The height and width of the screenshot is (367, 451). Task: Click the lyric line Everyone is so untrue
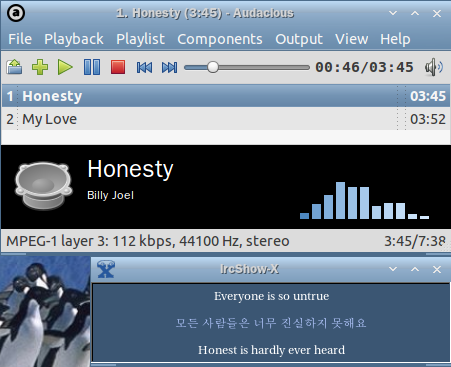[271, 296]
